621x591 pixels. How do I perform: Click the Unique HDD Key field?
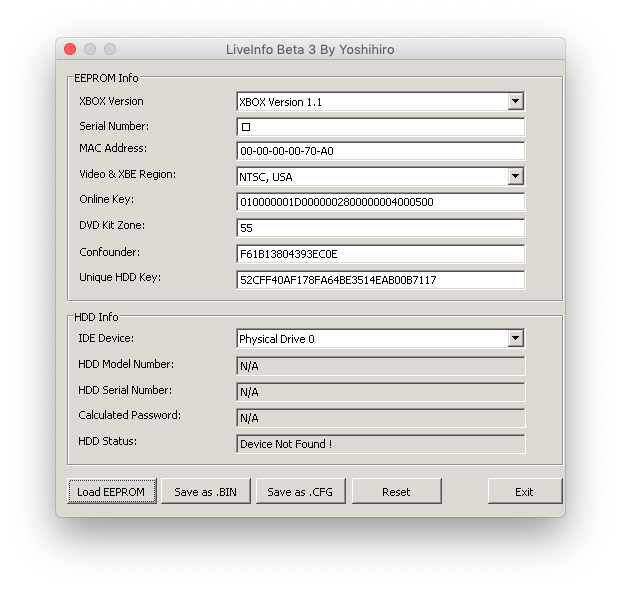[381, 280]
